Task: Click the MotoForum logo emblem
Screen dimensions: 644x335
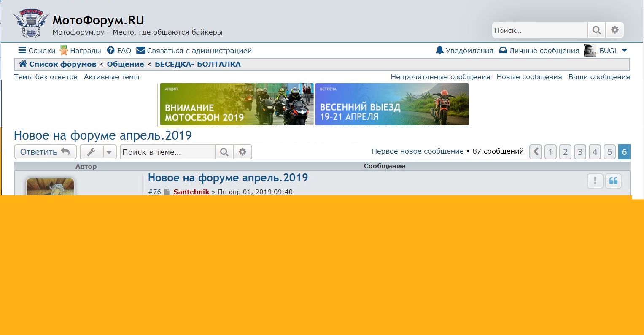Action: point(28,23)
